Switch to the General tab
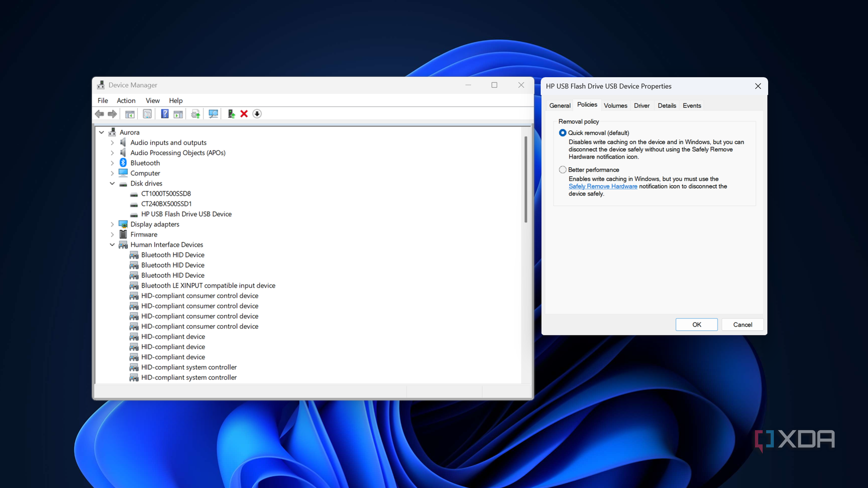Image resolution: width=868 pixels, height=488 pixels. pyautogui.click(x=560, y=106)
